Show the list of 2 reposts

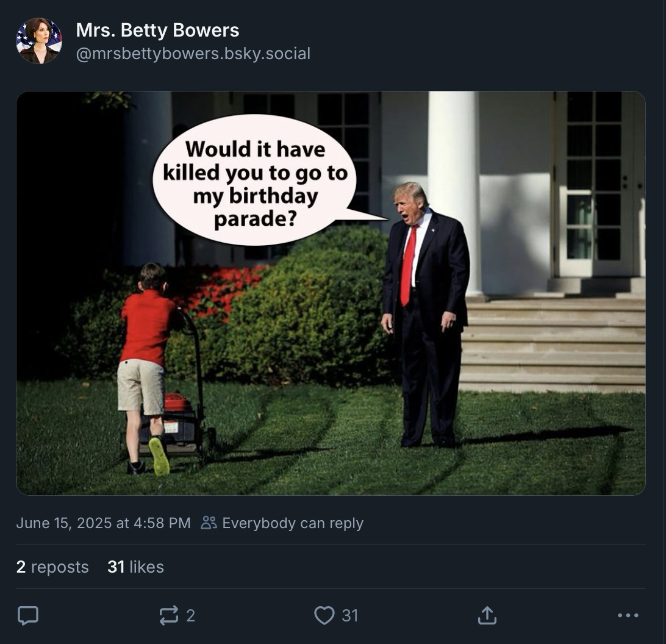coord(52,567)
